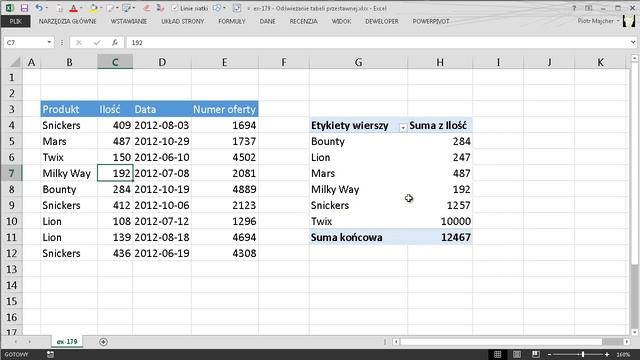Open the Name Box dropdown arrow
The image size is (640, 360).
click(49, 42)
